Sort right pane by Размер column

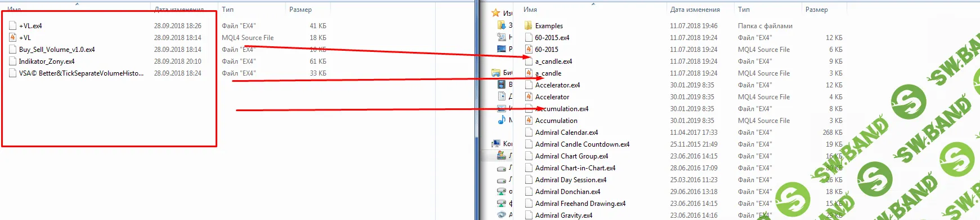[x=816, y=10]
